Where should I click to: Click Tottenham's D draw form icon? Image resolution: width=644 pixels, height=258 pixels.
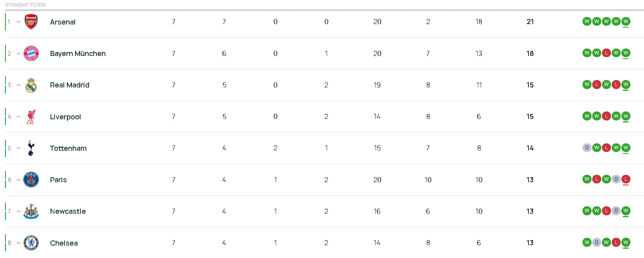pyautogui.click(x=587, y=147)
